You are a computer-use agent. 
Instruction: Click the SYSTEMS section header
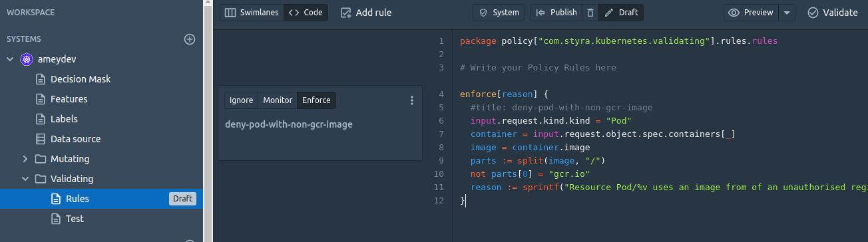[24, 39]
